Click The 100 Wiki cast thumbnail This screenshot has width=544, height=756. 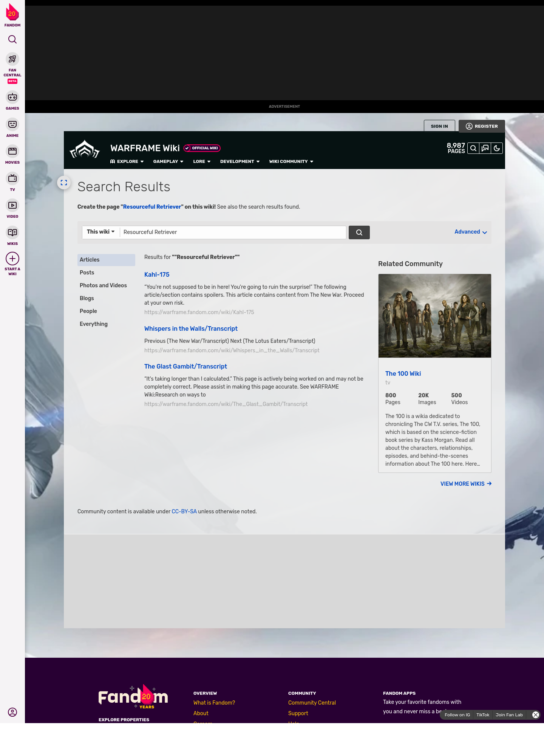(x=435, y=316)
